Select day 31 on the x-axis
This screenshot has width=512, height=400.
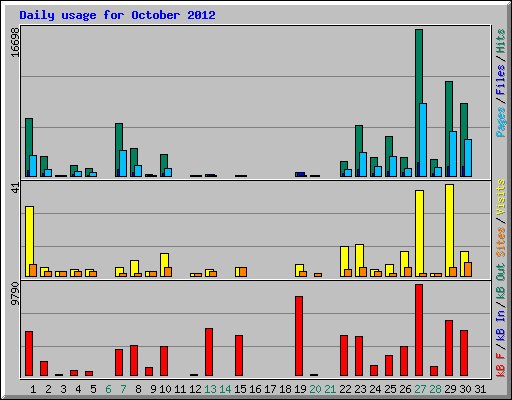(x=480, y=389)
